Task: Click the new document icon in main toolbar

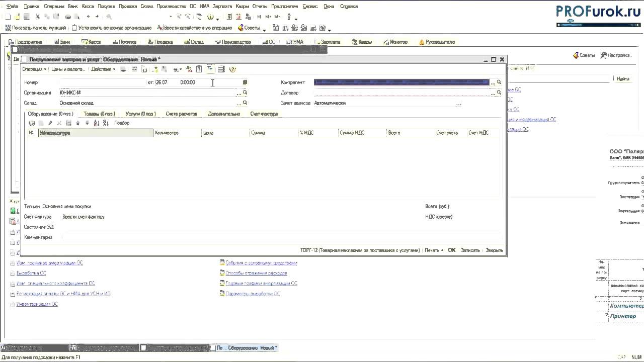Action: 8,17
